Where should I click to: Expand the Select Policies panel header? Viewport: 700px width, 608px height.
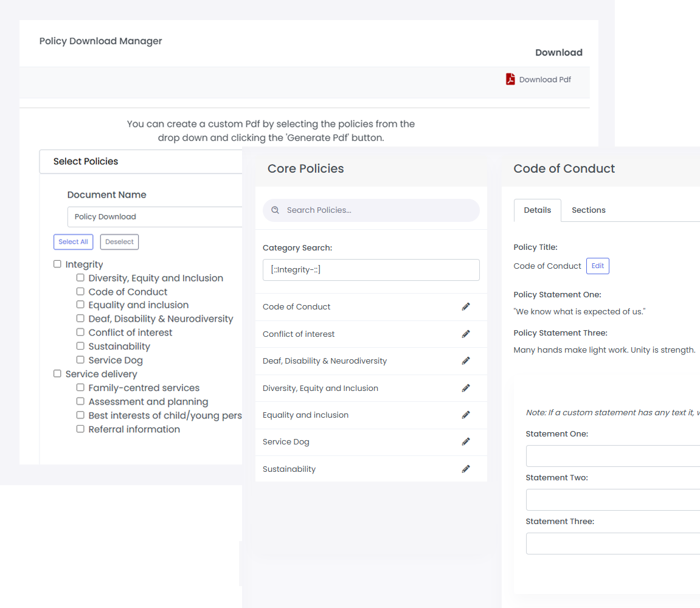[x=140, y=162]
